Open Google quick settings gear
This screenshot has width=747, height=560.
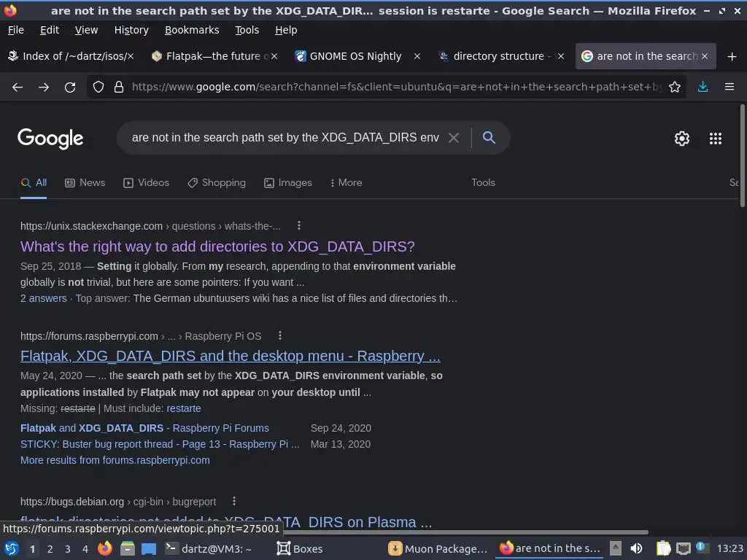tap(682, 139)
